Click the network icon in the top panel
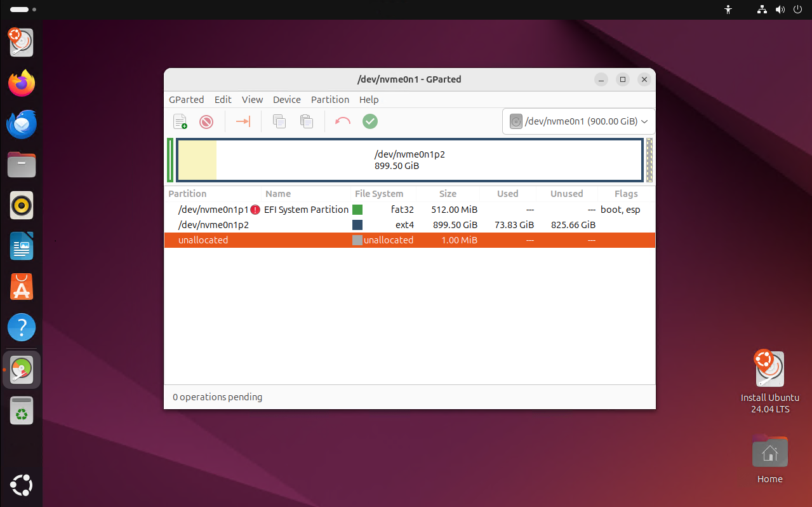Screen dimensions: 812x507 point(761,10)
